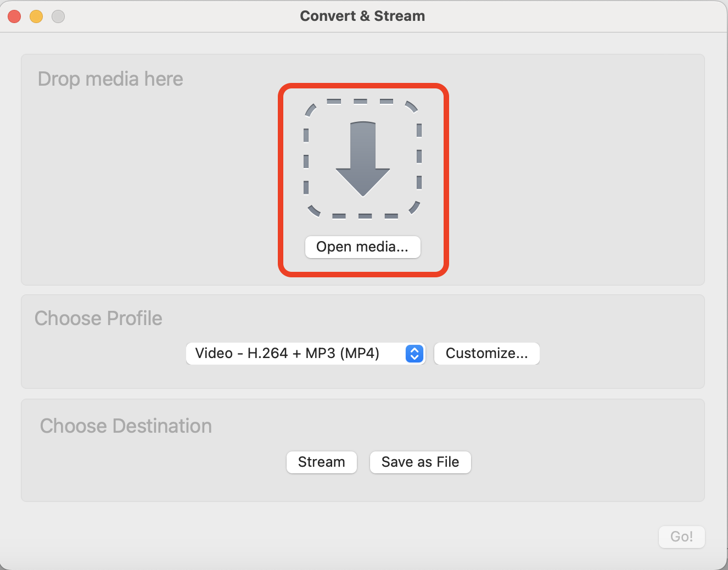The image size is (728, 570).
Task: Click inside the Drop media here panel
Action: (137, 165)
